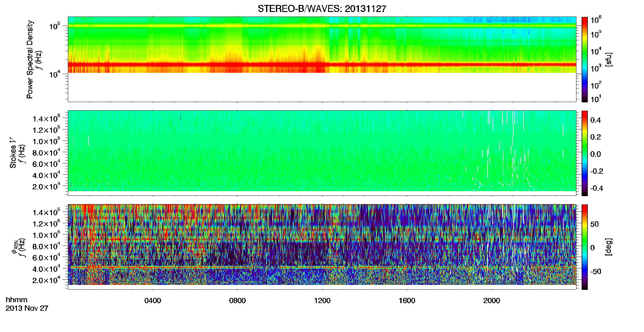The width and height of the screenshot is (644, 332).
Task: Click the "1200" time tick label
Action: point(322,301)
